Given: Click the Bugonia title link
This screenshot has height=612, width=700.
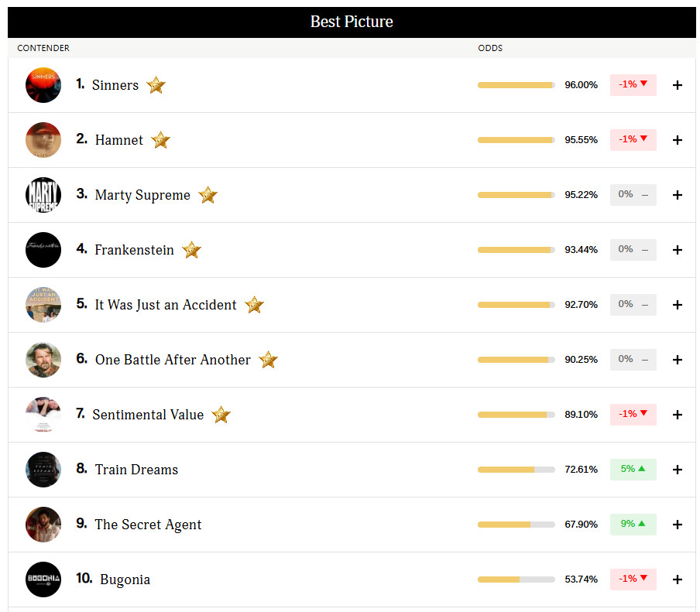Looking at the screenshot, I should tap(125, 580).
